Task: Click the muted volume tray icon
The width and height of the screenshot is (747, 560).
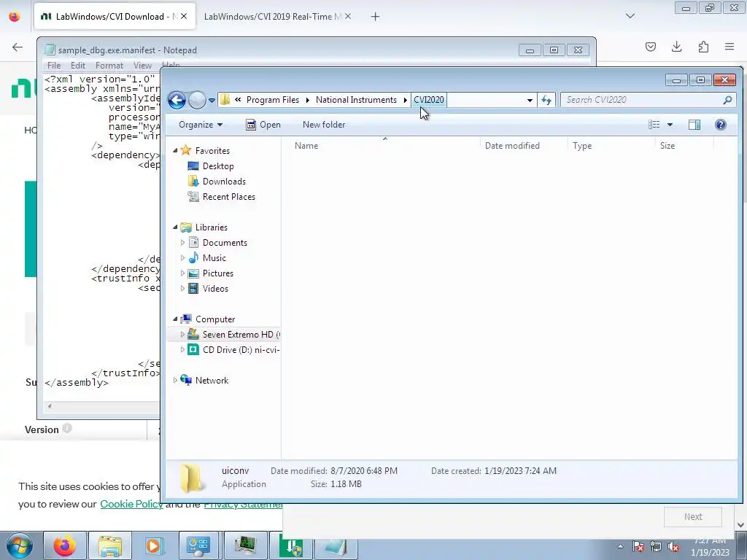Action: click(x=673, y=547)
